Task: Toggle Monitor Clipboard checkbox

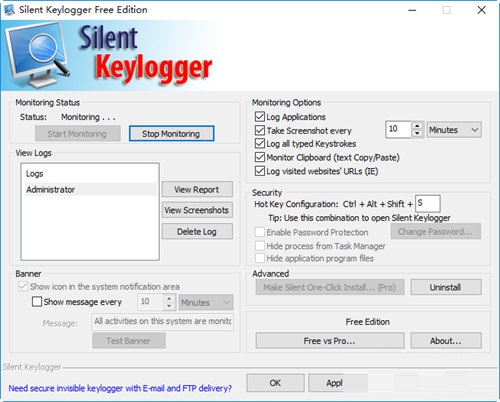Action: pyautogui.click(x=260, y=157)
